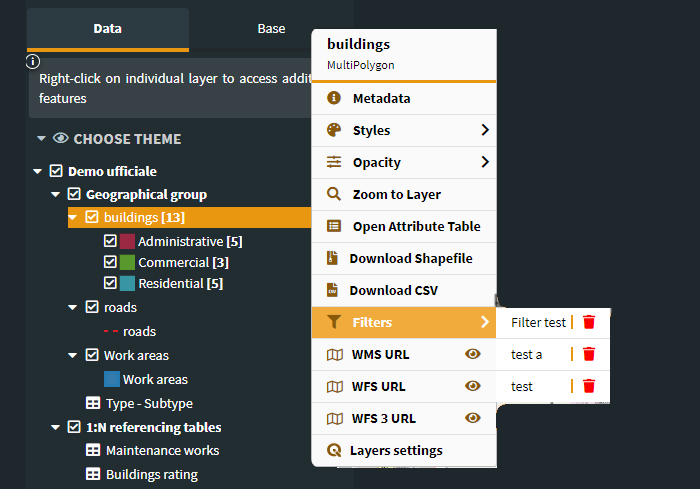Choose Download CSV menu entry
The width and height of the screenshot is (700, 489).
point(404,290)
